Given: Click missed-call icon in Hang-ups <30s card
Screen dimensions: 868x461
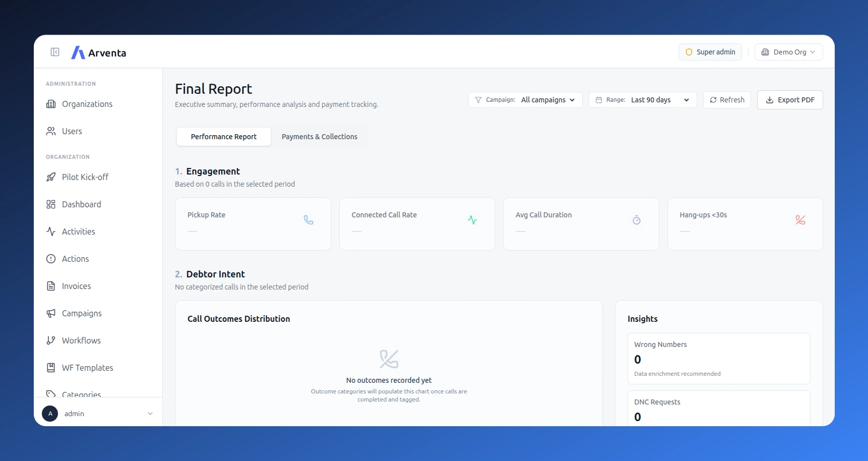Looking at the screenshot, I should 800,220.
